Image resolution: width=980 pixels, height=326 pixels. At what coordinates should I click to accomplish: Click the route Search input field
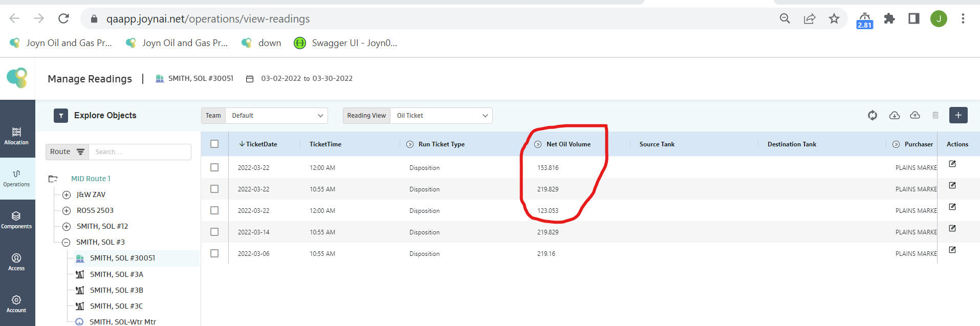click(140, 152)
